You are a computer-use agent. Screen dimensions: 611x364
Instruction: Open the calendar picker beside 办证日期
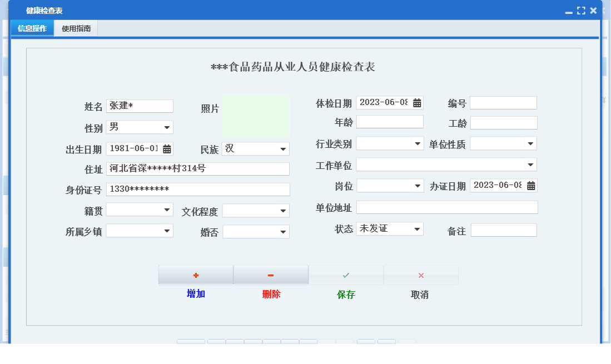coord(532,186)
